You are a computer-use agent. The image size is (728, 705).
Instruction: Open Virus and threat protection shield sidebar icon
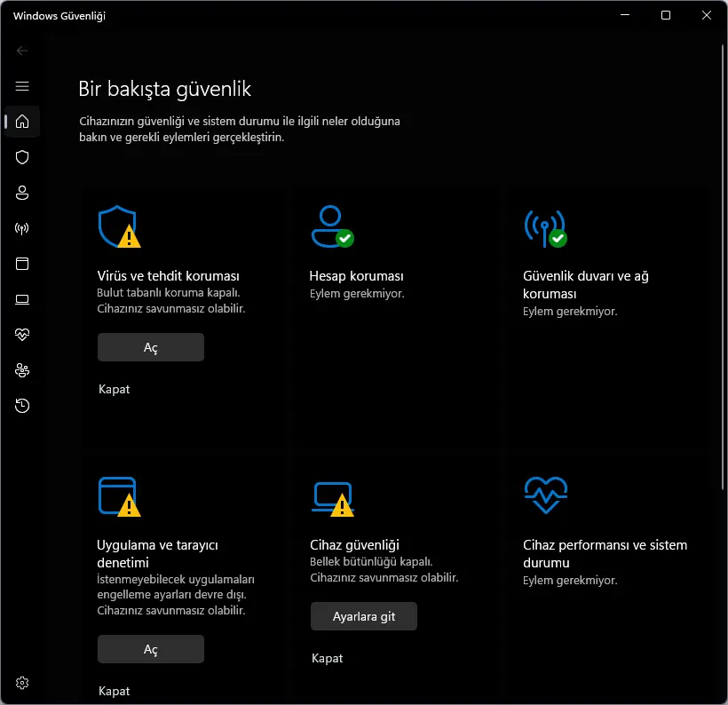(x=22, y=157)
